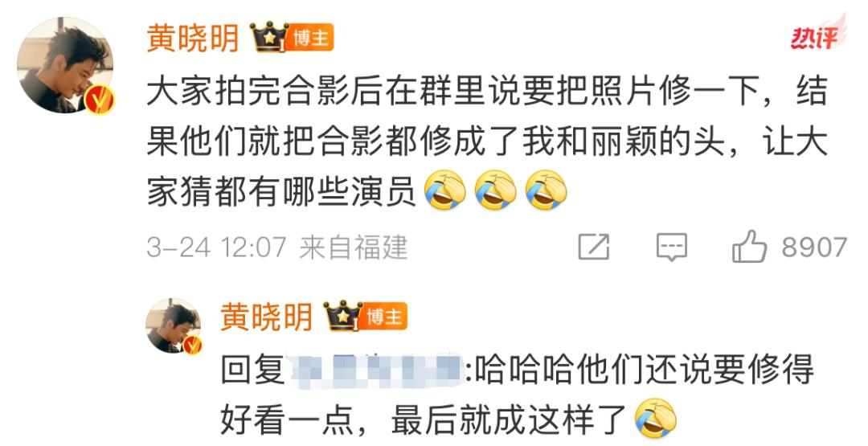
Task: Open the large 黄晓明 profile avatar
Action: pos(65,65)
